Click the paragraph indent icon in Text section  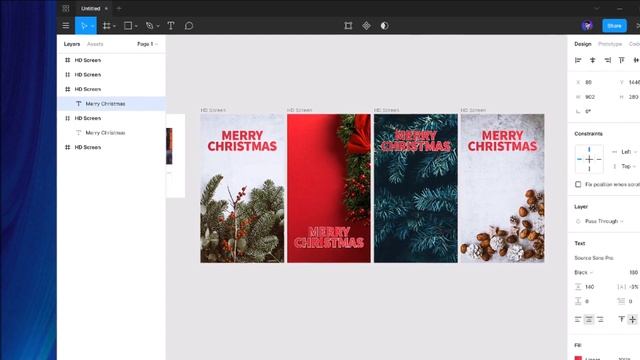point(621,301)
